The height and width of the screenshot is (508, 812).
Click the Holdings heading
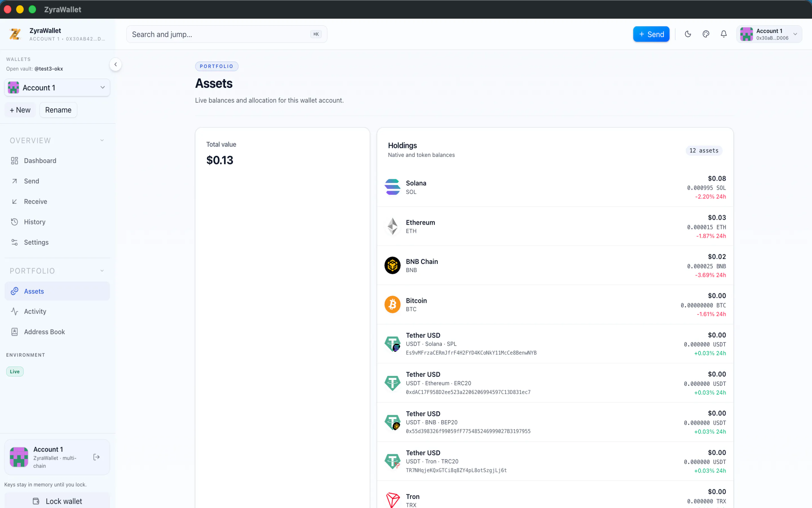click(402, 145)
